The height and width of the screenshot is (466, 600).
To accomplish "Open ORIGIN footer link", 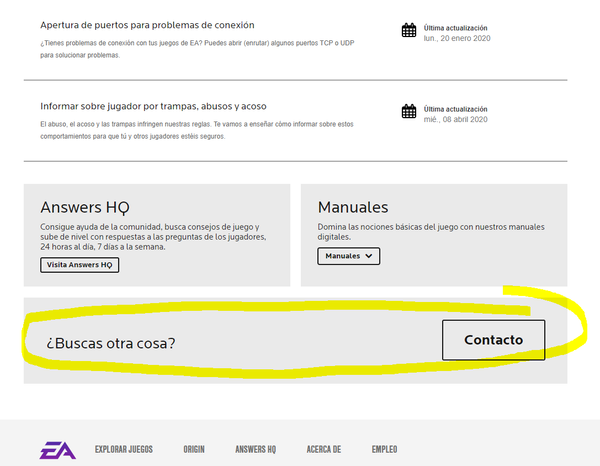I will click(194, 449).
